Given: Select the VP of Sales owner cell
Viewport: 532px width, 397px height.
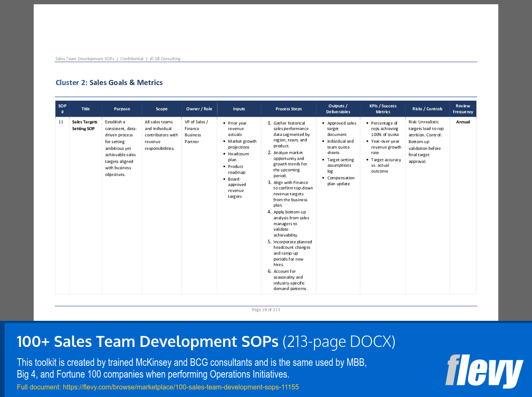Looking at the screenshot, I should coord(197,132).
